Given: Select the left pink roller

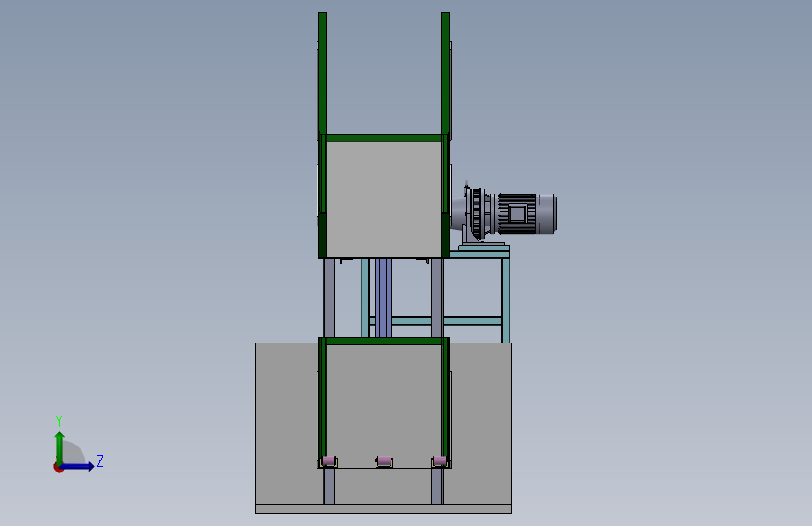Looking at the screenshot, I should click(x=329, y=460).
